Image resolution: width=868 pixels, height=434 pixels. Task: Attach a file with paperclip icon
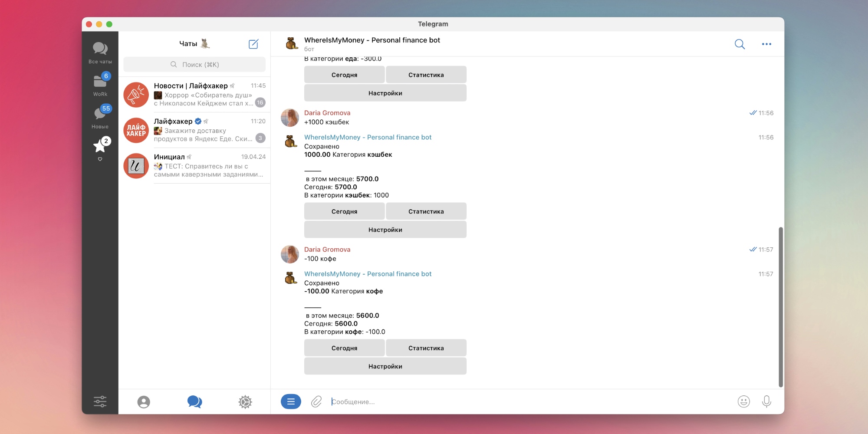(x=316, y=401)
